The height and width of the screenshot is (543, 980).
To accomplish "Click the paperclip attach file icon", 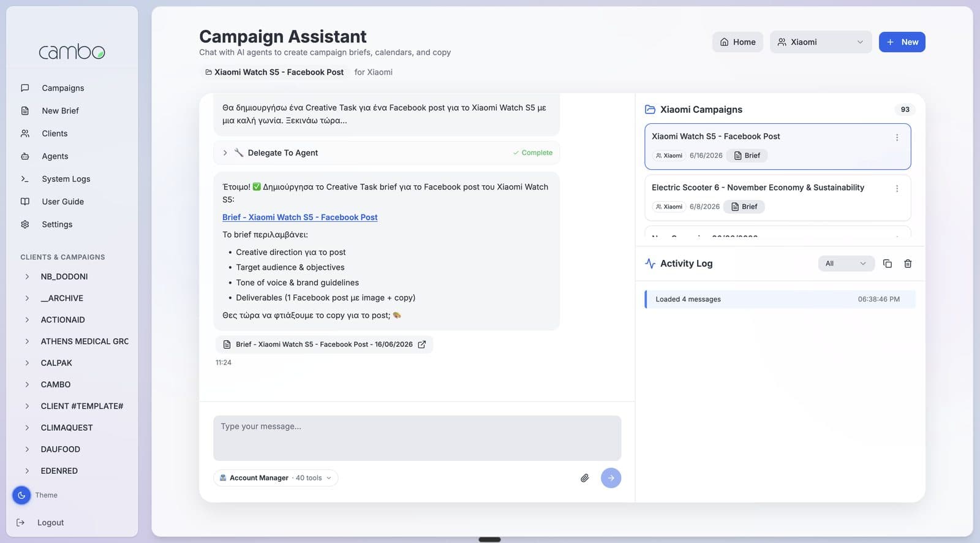I will (585, 478).
